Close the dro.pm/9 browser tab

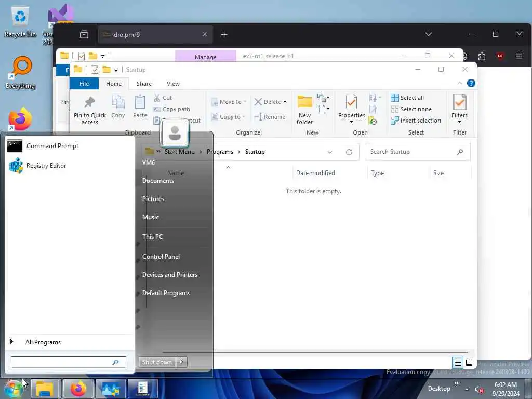(x=205, y=34)
